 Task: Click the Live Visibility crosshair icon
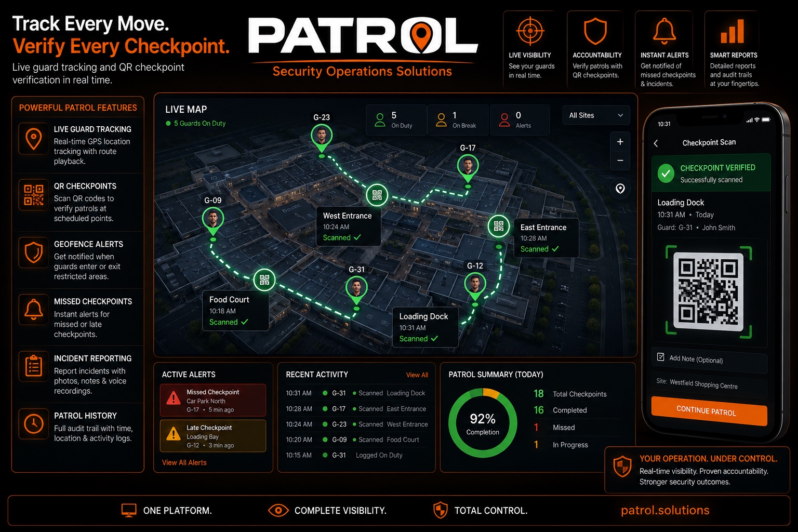pos(530,31)
